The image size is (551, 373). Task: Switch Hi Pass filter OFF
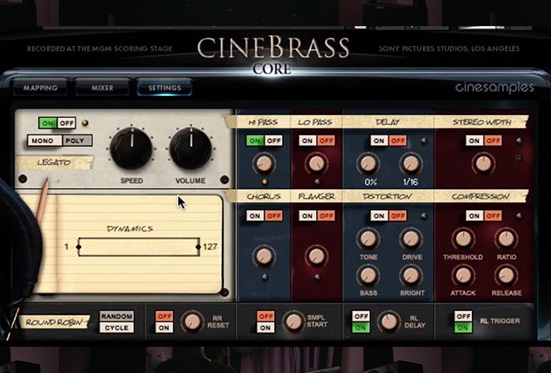(273, 141)
